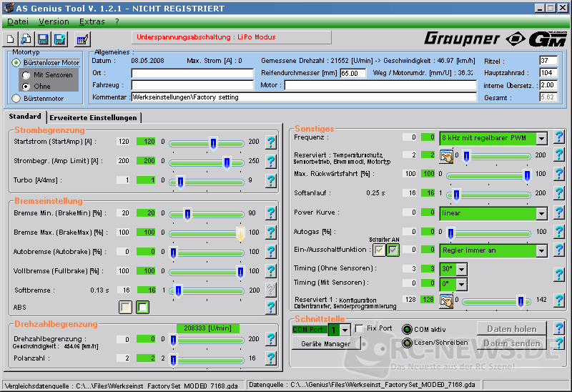Open the ? help menu

[117, 22]
